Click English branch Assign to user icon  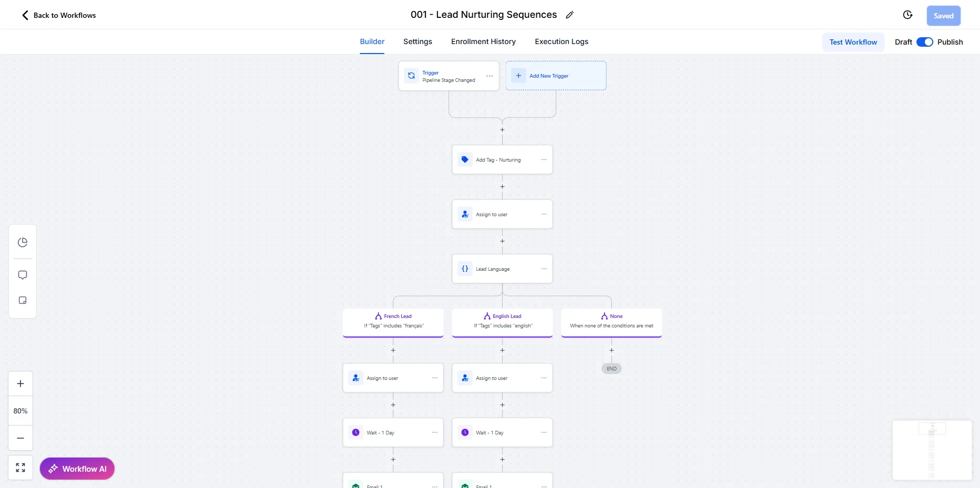[x=465, y=378]
